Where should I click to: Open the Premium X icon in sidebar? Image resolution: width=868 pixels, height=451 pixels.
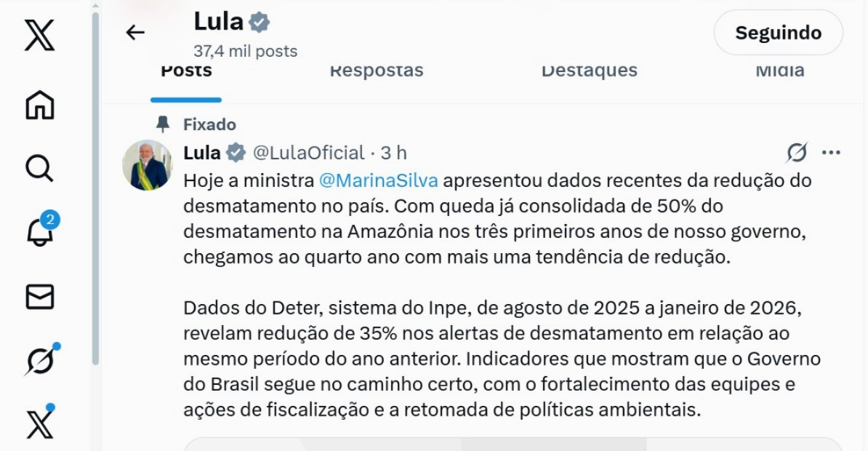click(x=39, y=423)
